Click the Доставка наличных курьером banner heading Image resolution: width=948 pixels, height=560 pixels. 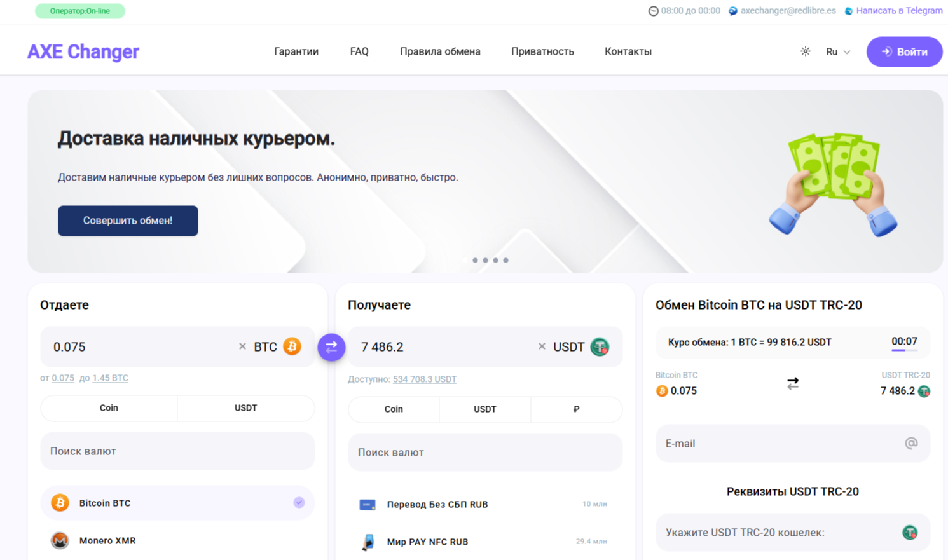click(x=196, y=139)
